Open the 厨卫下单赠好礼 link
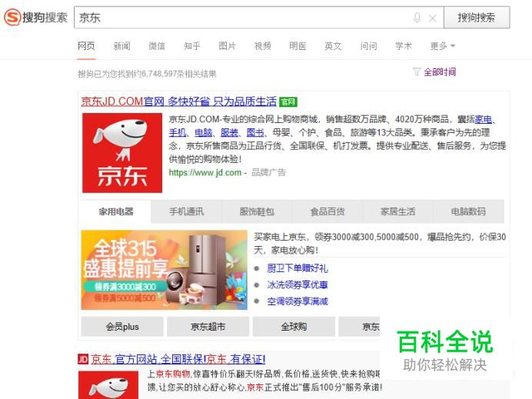The width and height of the screenshot is (532, 399). point(298,268)
